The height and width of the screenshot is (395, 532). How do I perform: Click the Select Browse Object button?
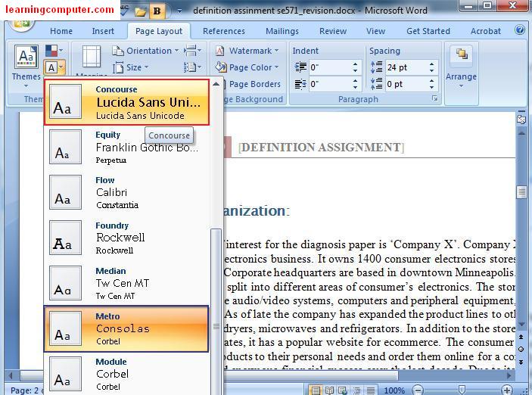pyautogui.click(x=521, y=349)
